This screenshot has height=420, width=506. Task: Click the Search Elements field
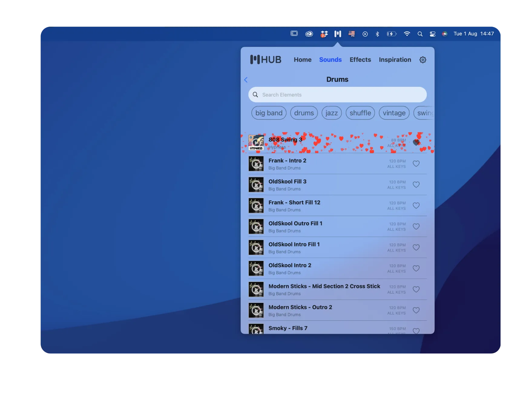337,94
